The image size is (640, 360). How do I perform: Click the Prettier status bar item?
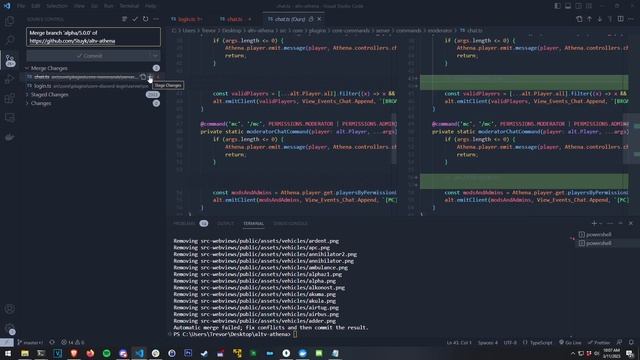[x=598, y=342]
